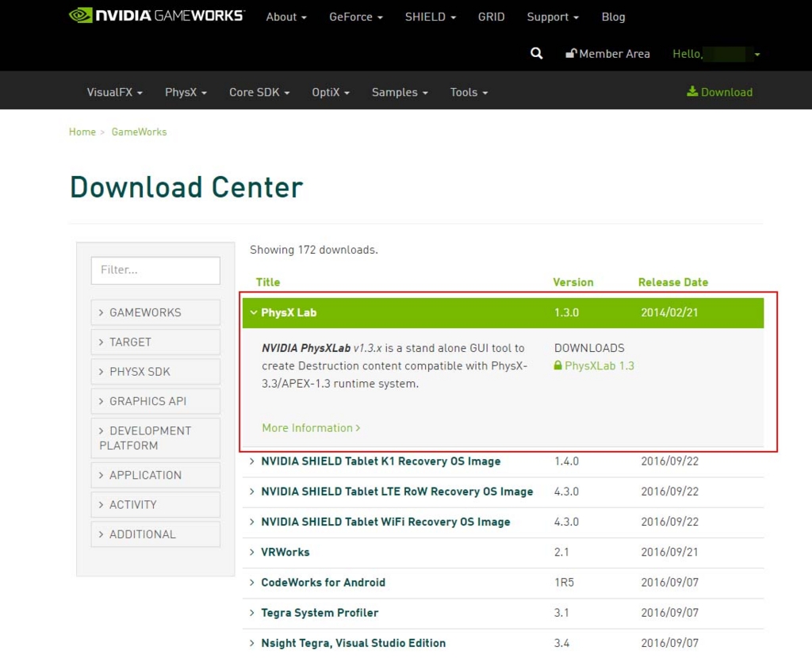
Task: Click the NVIDIA GameWorks logo
Action: [157, 15]
